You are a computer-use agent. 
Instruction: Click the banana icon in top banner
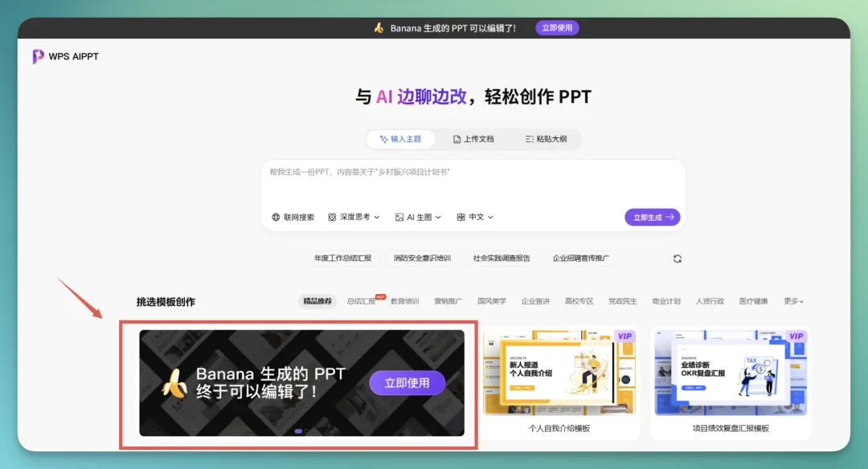click(x=381, y=27)
